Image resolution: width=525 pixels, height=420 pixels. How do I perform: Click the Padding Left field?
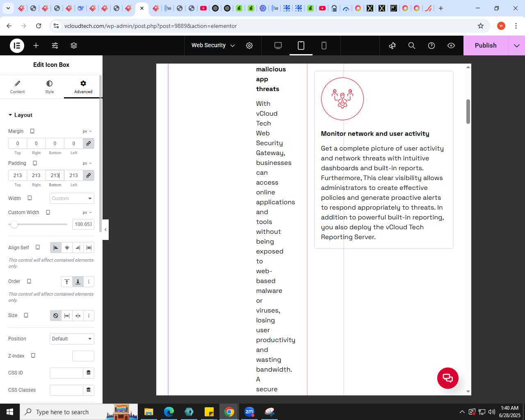[x=74, y=176]
